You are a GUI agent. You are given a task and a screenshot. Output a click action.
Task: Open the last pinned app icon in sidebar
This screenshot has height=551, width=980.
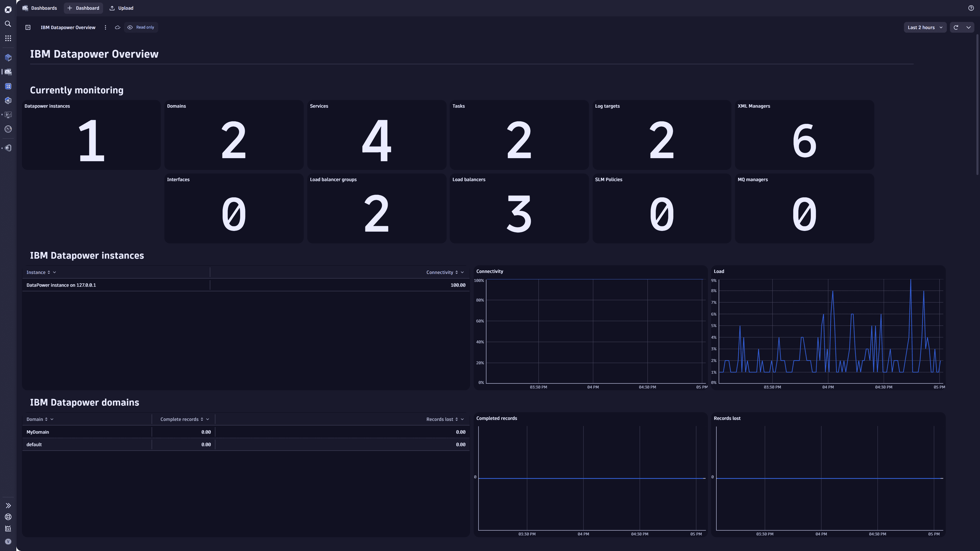coord(8,148)
